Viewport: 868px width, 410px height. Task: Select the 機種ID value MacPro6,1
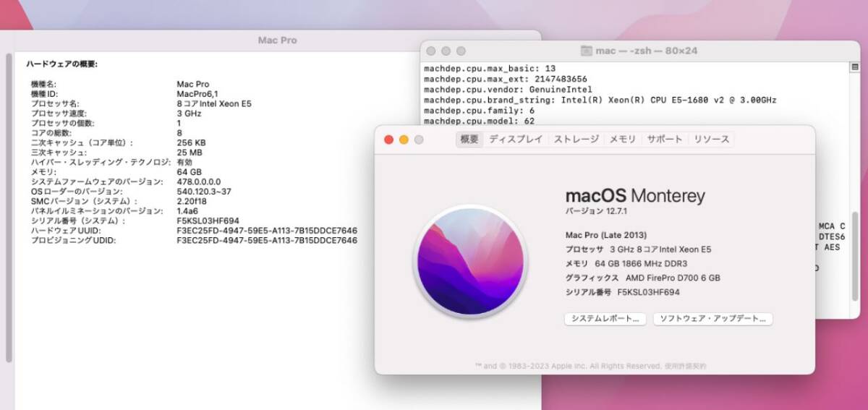[197, 94]
